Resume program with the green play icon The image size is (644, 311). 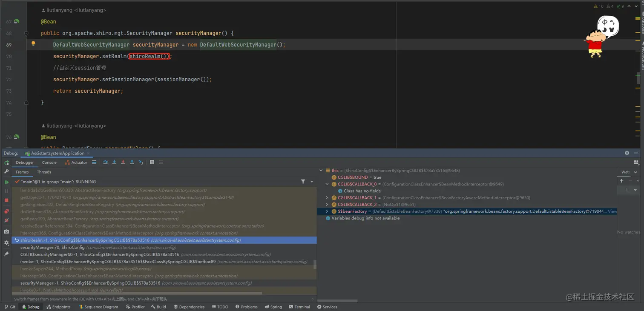click(6, 182)
